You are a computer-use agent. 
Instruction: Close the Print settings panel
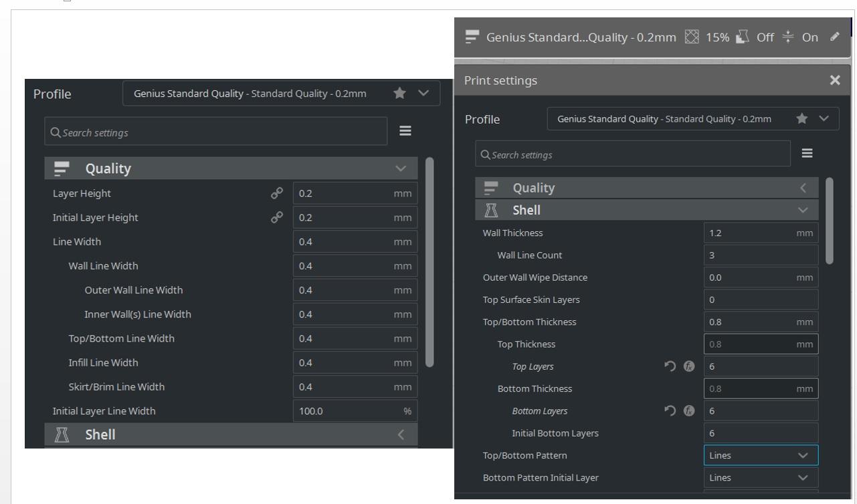pos(834,80)
